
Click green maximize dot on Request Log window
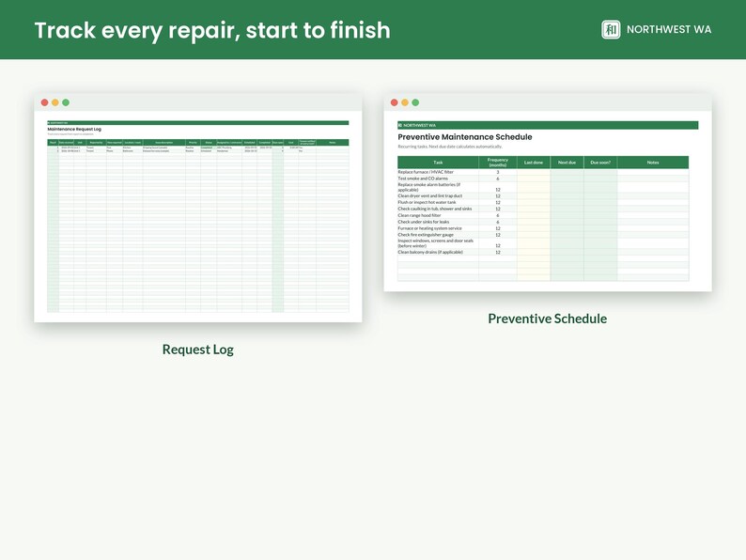pyautogui.click(x=66, y=102)
